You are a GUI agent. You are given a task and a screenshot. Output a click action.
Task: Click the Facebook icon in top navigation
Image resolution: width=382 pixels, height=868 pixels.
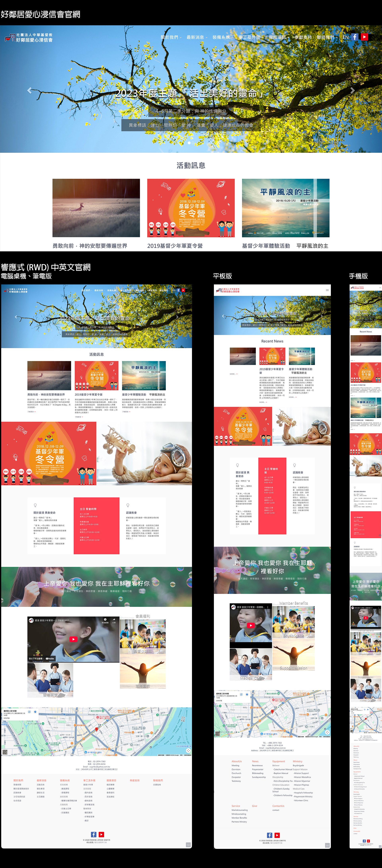click(x=355, y=37)
